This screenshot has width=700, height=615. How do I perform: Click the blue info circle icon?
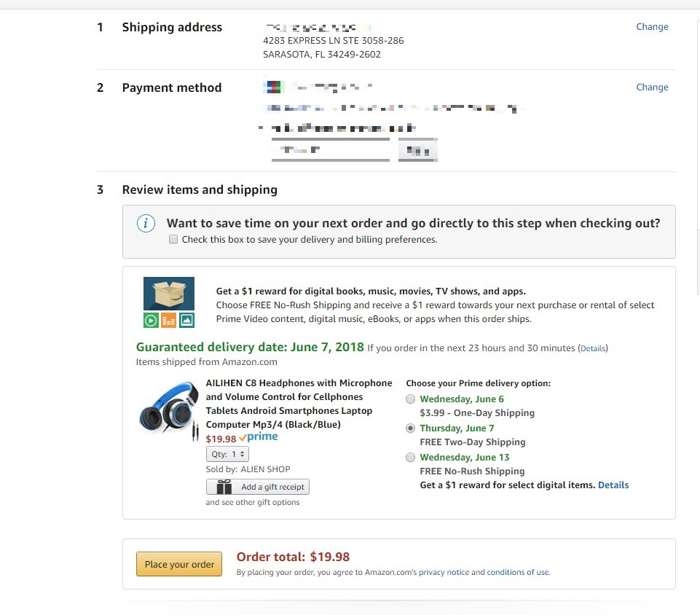(146, 223)
